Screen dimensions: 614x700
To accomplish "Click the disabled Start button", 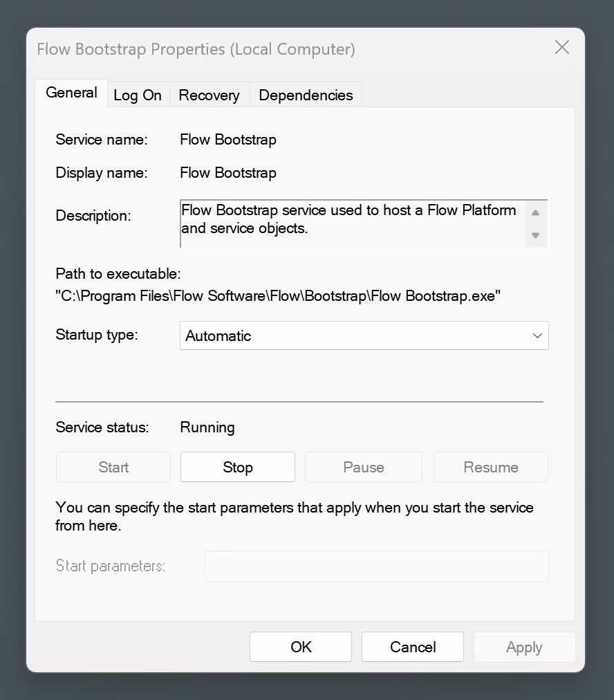I will tap(113, 467).
